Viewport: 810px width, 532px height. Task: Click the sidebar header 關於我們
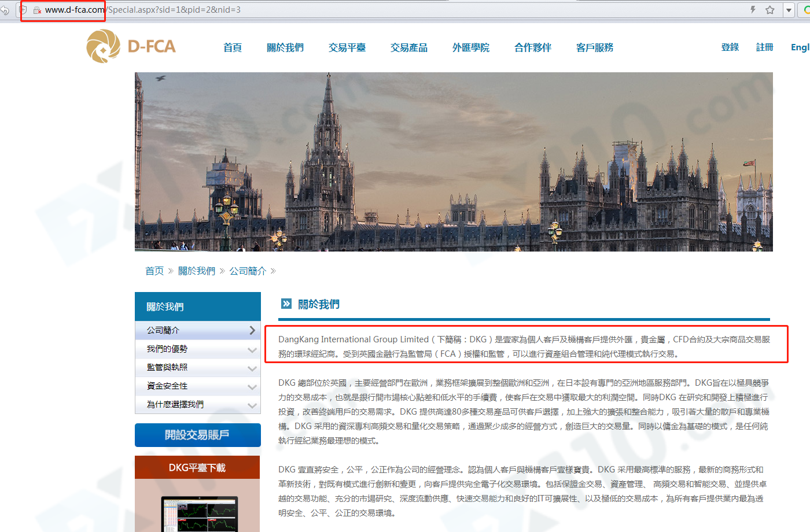coord(198,306)
